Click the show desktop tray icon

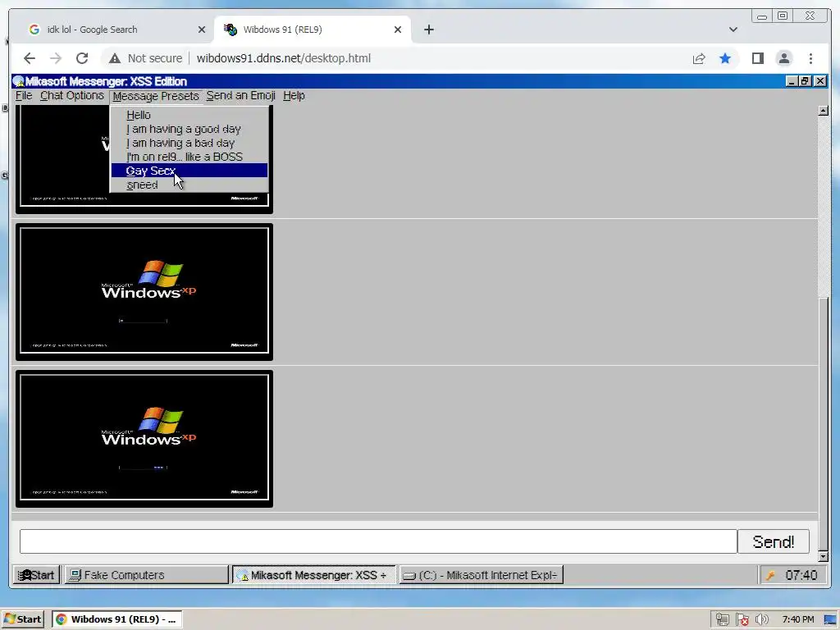[x=830, y=620]
